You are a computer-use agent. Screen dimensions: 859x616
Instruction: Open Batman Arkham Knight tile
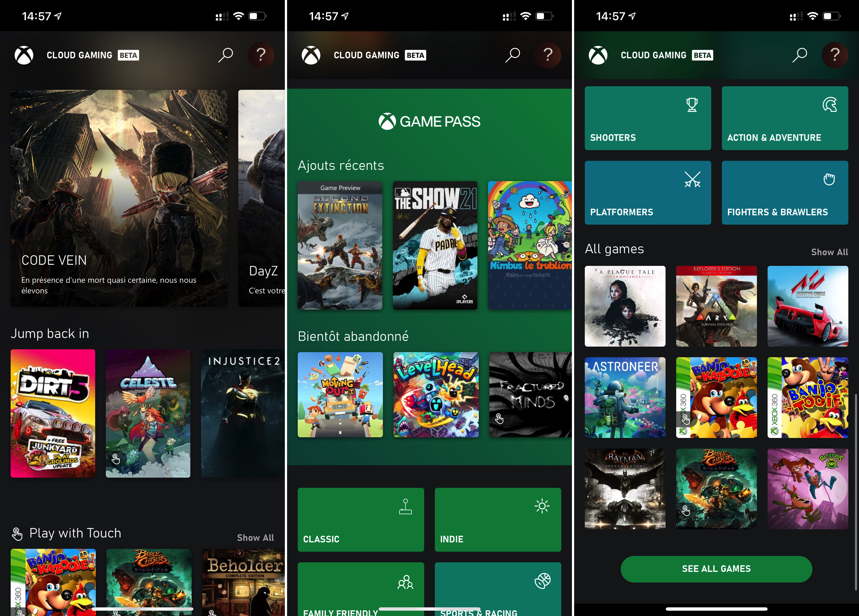point(625,489)
